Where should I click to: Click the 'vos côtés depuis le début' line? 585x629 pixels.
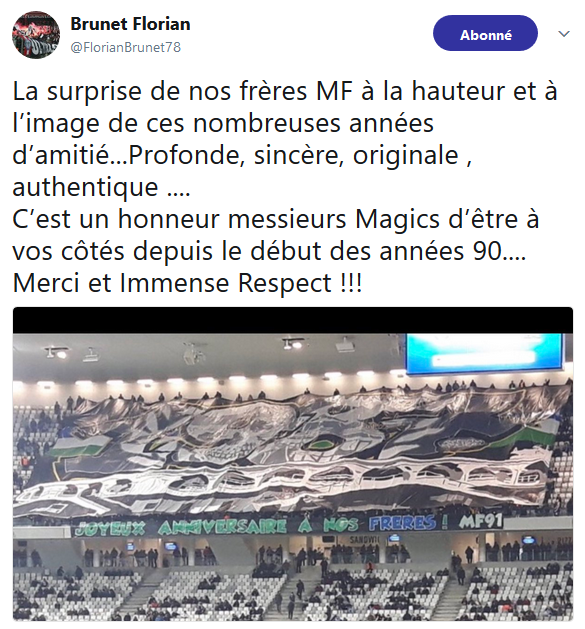tap(269, 252)
